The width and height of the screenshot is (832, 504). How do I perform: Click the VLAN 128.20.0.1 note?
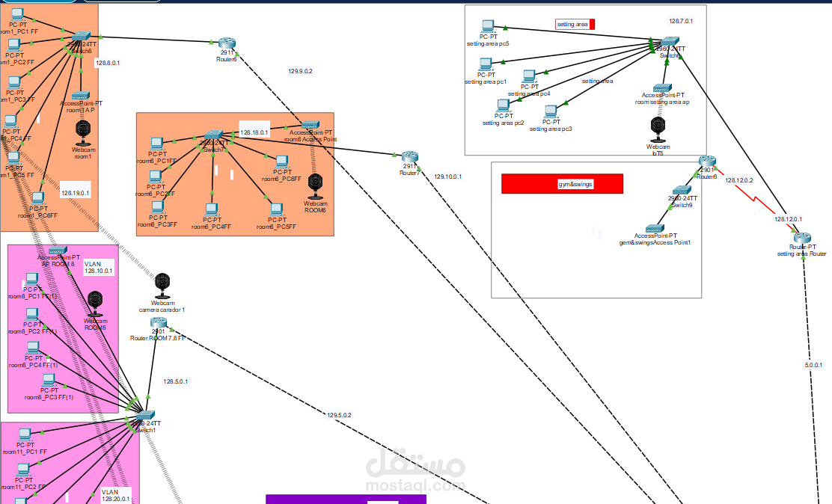click(x=116, y=496)
